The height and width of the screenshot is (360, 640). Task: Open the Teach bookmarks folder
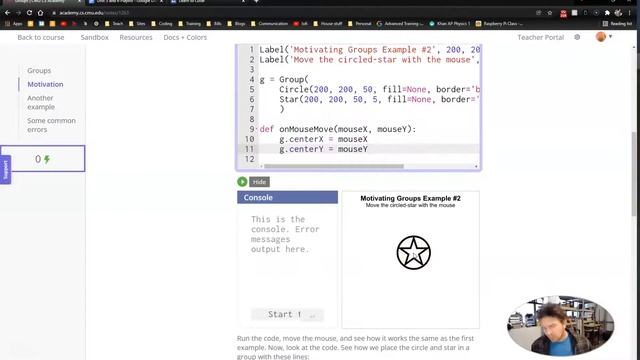click(x=114, y=24)
